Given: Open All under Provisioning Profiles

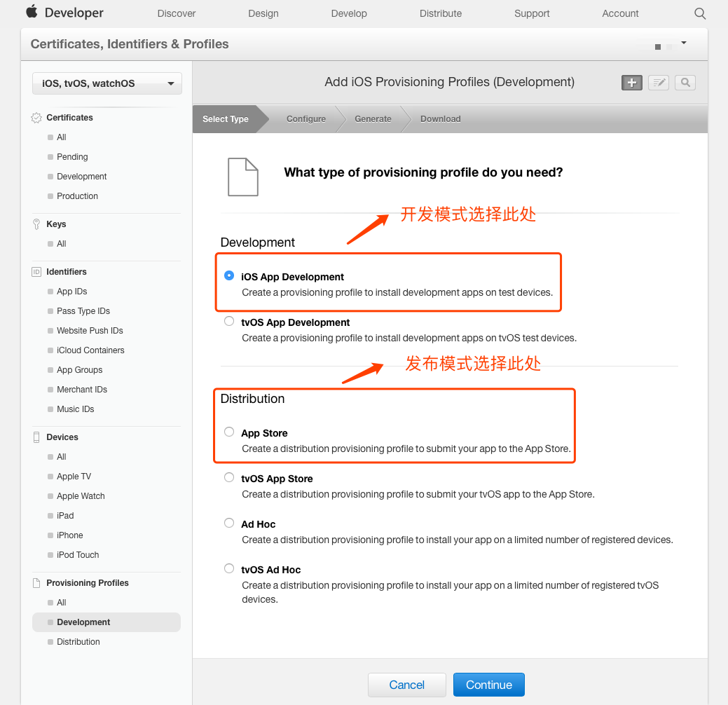Looking at the screenshot, I should (x=61, y=603).
